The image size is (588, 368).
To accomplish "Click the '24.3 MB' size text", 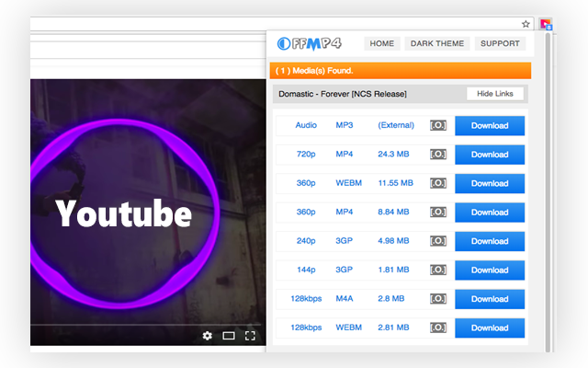I will click(393, 154).
